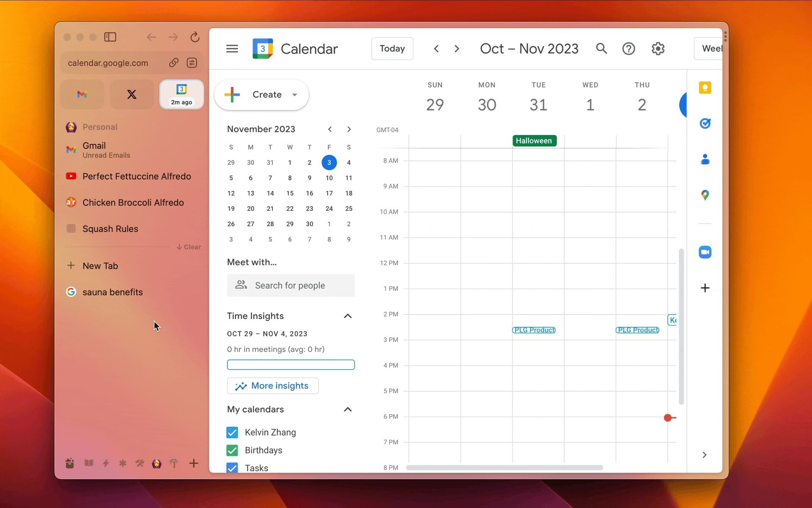
Task: Open the Search events icon
Action: click(x=601, y=49)
